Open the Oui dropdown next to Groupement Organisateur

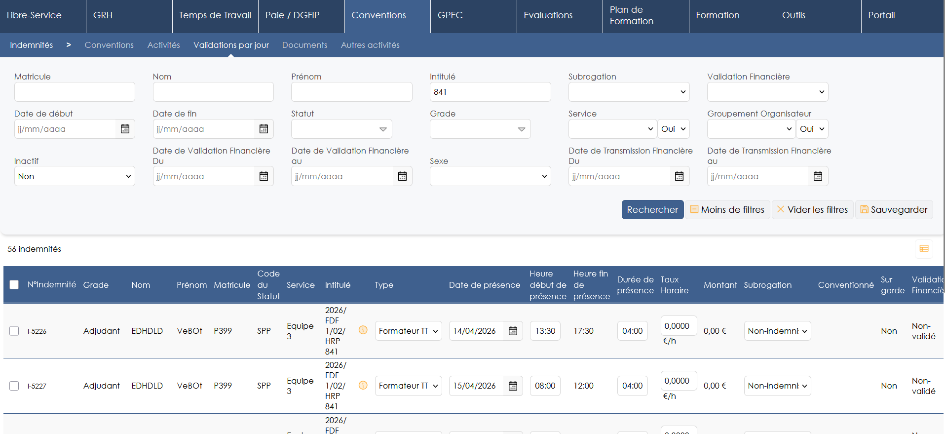[812, 129]
